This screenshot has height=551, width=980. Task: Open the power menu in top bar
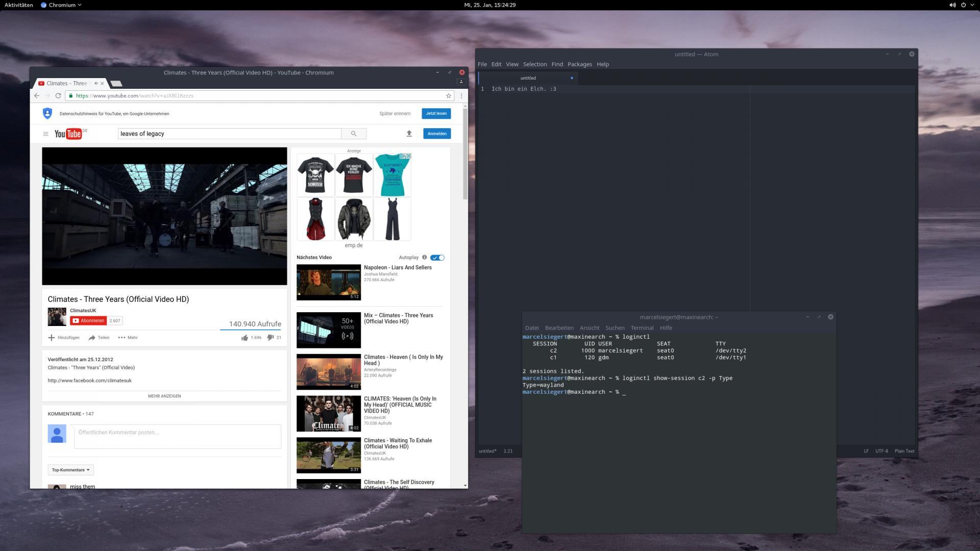pos(963,5)
